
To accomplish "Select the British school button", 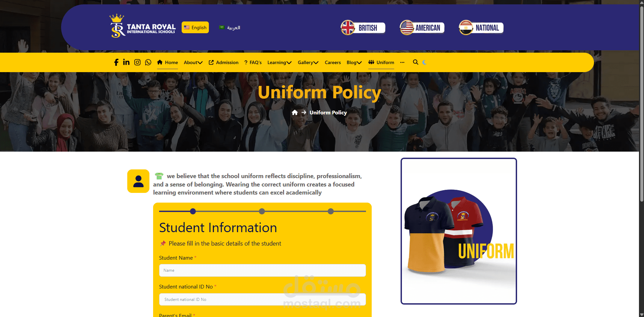I will [x=363, y=28].
